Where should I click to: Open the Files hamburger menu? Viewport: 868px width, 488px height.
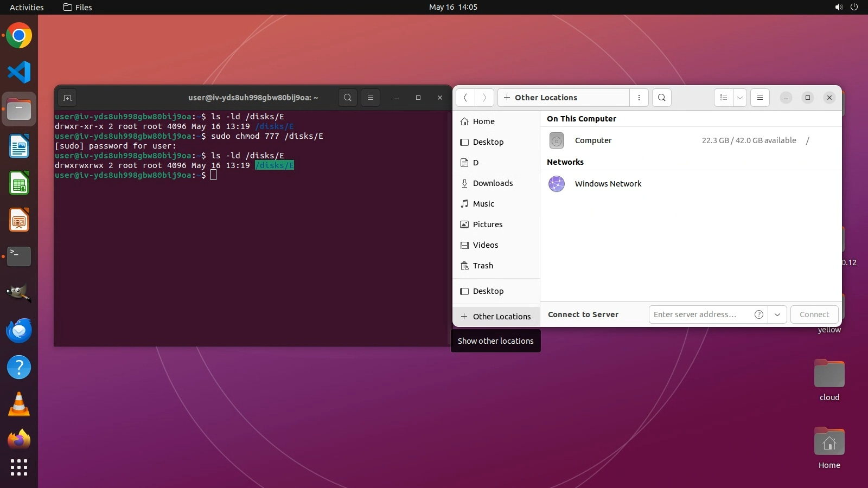759,98
